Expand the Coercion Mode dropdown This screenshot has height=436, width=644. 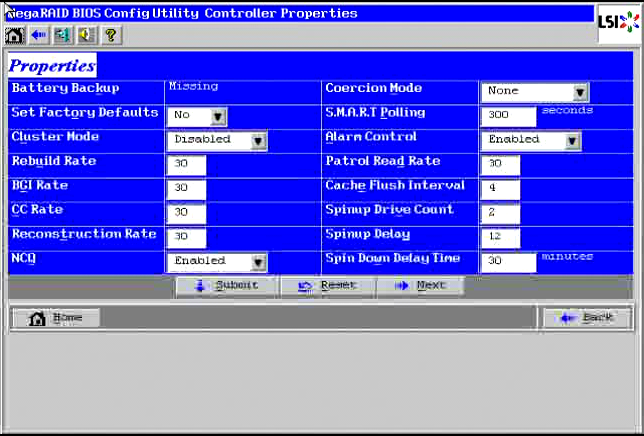[x=580, y=92]
